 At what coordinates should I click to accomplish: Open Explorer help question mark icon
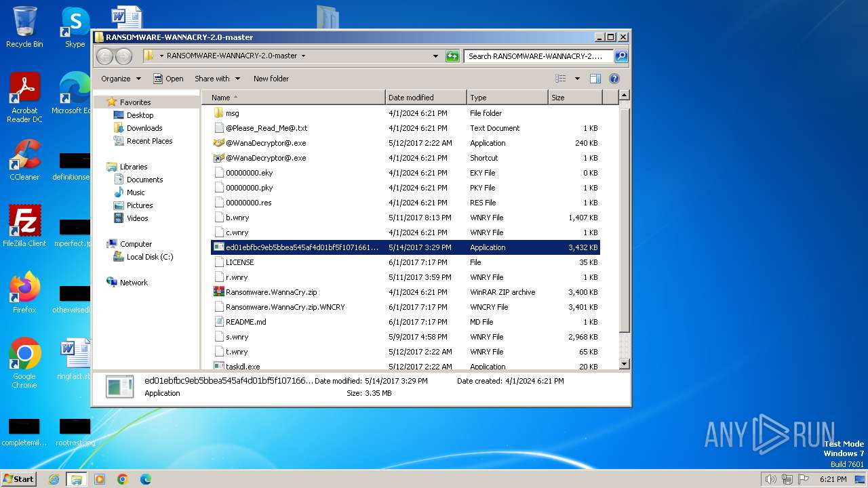[614, 79]
